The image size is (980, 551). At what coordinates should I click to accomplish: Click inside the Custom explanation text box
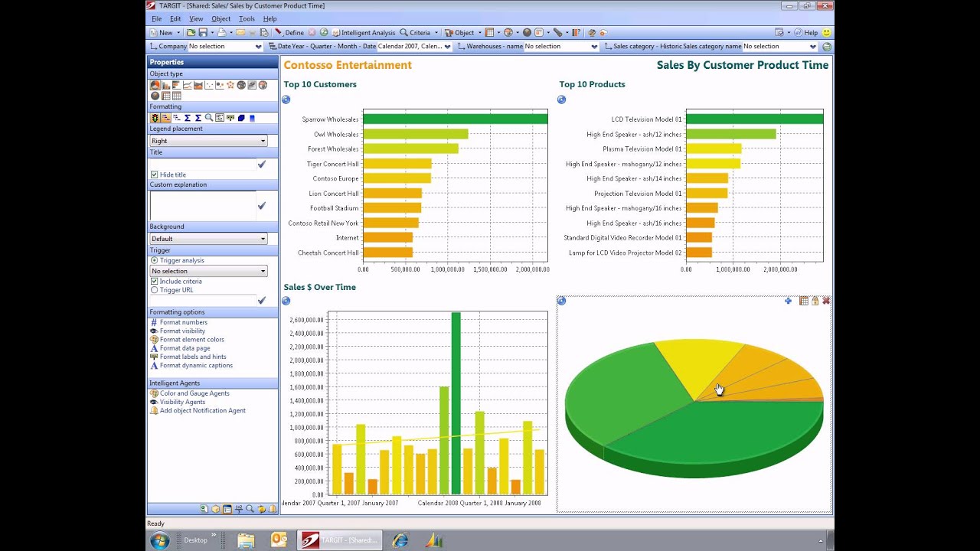pyautogui.click(x=203, y=205)
